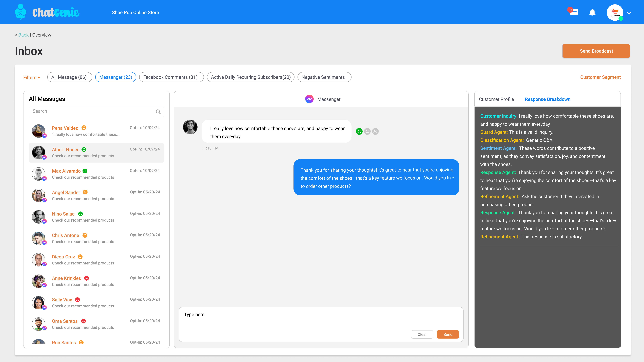Open Anne Krinkles conversation name
The height and width of the screenshot is (362, 644).
coord(67,279)
